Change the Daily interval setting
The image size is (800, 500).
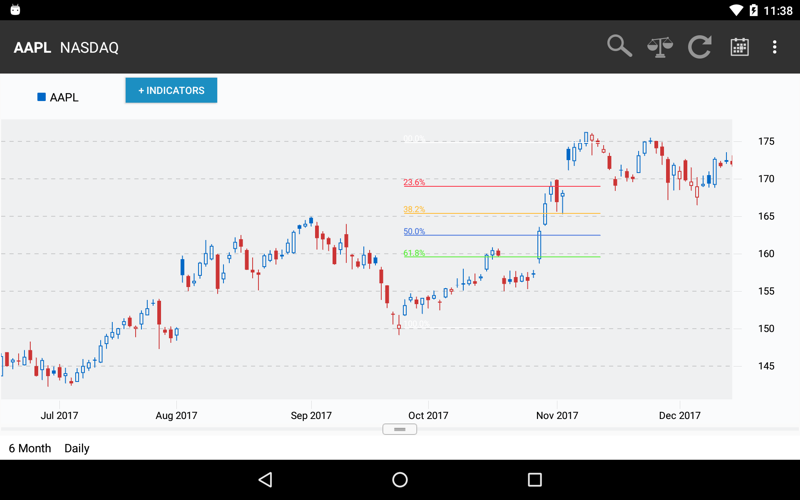[77, 448]
